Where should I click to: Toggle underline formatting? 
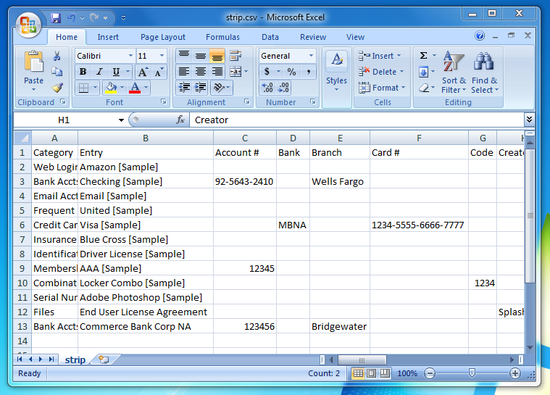pos(116,72)
